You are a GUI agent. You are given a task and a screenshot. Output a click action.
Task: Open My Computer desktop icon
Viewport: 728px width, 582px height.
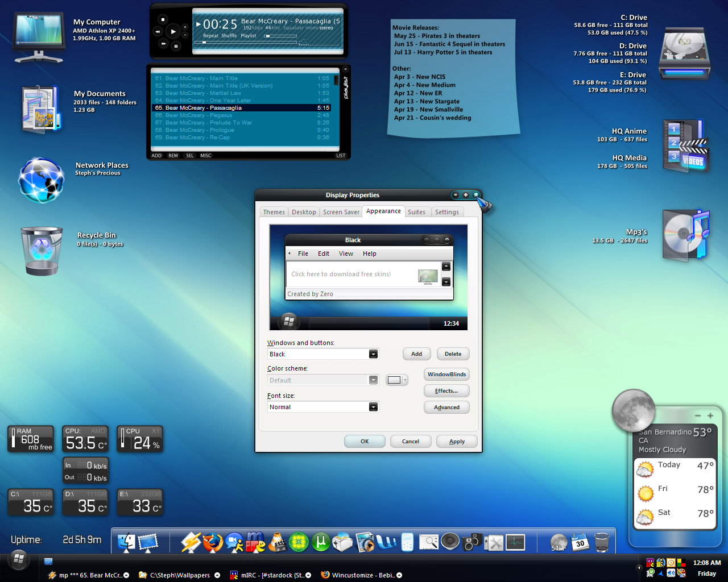[38, 38]
